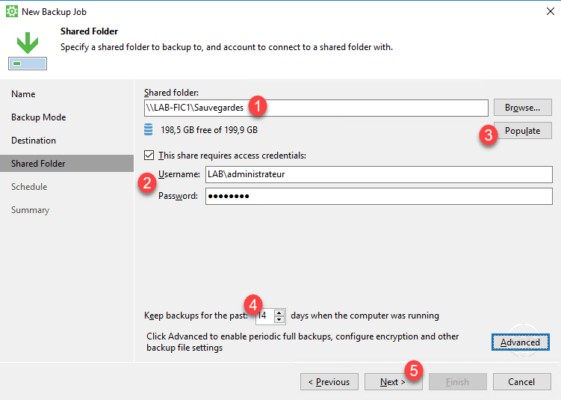Click the greyed-out Finish button

coord(458,382)
